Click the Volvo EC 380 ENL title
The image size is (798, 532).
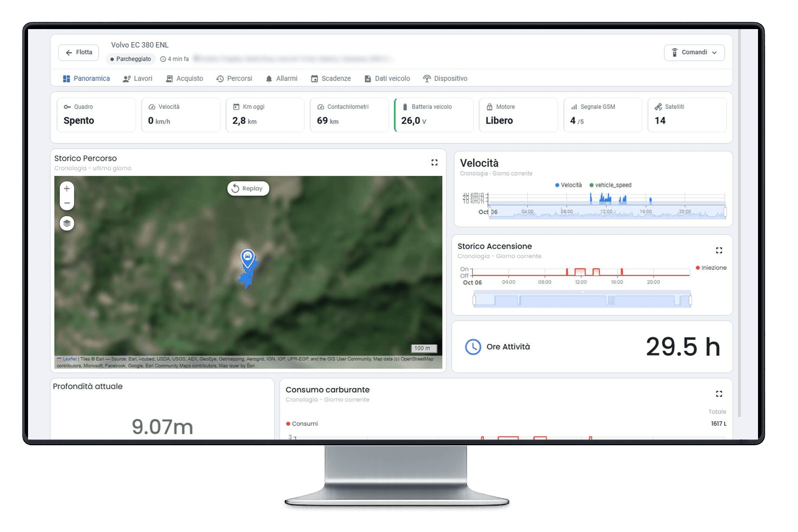click(140, 45)
